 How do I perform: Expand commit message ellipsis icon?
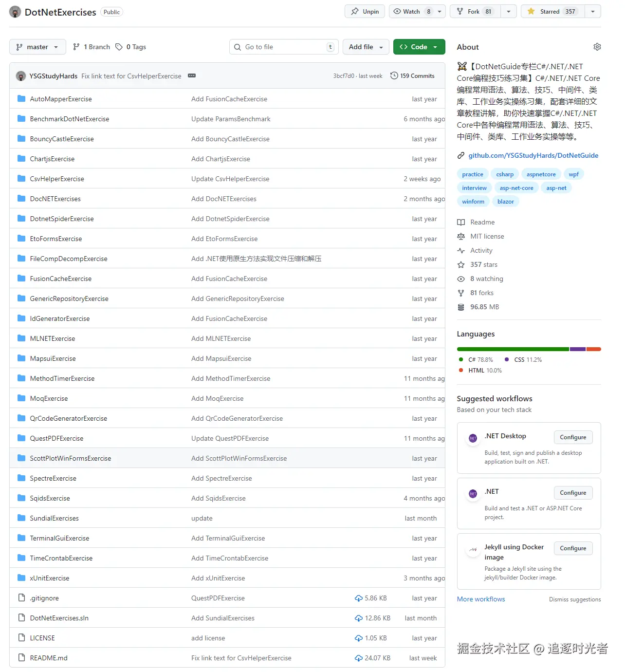[x=192, y=76]
